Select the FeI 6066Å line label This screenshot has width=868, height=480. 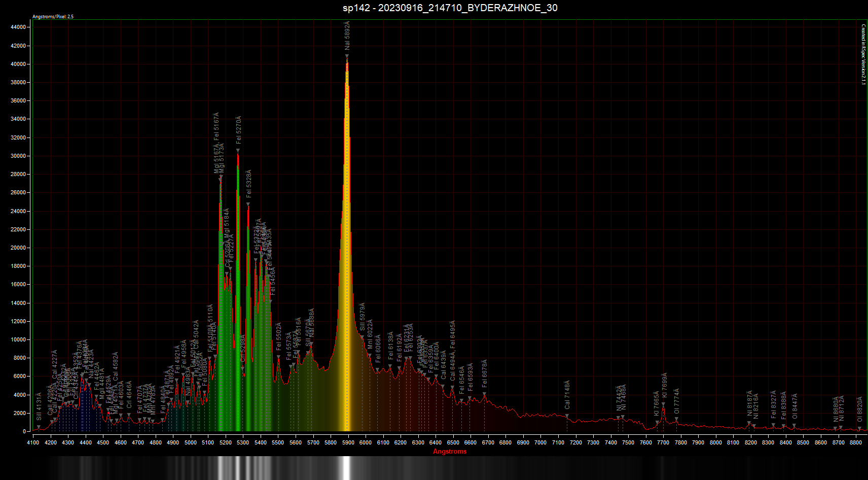tap(379, 349)
